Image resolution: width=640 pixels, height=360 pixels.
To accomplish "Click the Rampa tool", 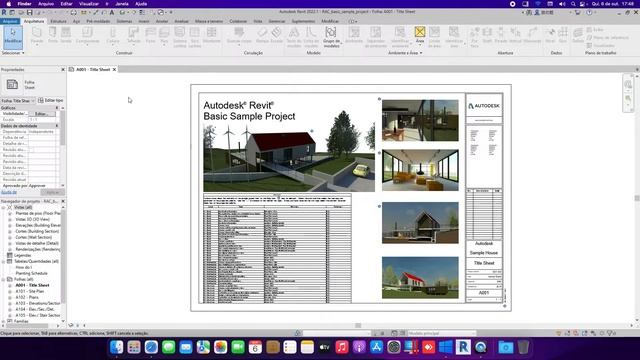I will [262, 35].
